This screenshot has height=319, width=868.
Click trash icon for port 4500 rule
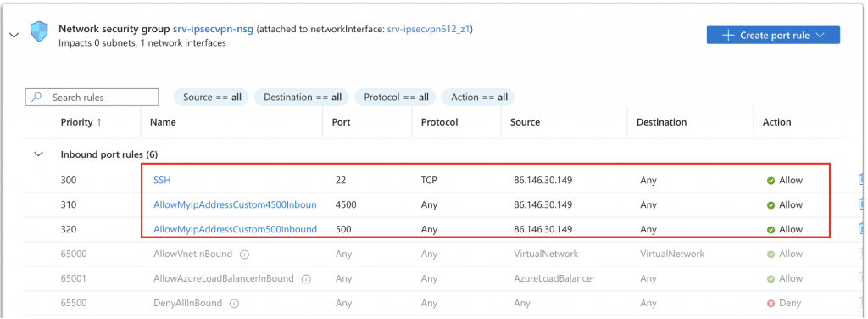click(861, 204)
